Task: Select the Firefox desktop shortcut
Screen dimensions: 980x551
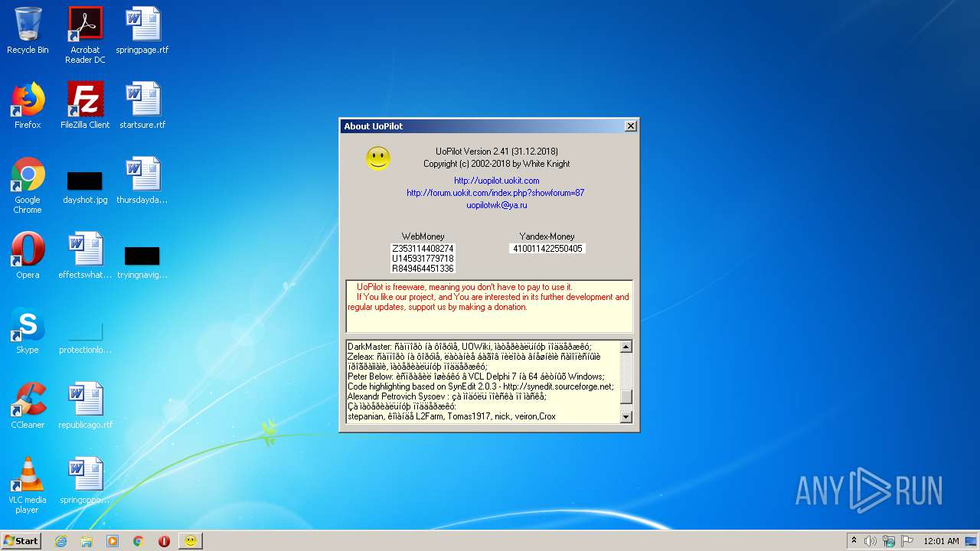Action: 28,106
